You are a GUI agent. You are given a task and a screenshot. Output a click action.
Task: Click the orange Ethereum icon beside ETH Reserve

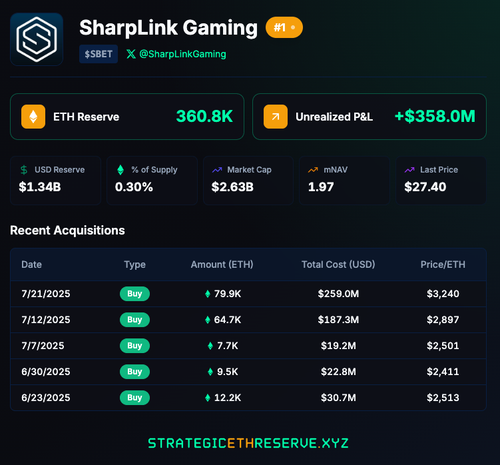(x=33, y=117)
